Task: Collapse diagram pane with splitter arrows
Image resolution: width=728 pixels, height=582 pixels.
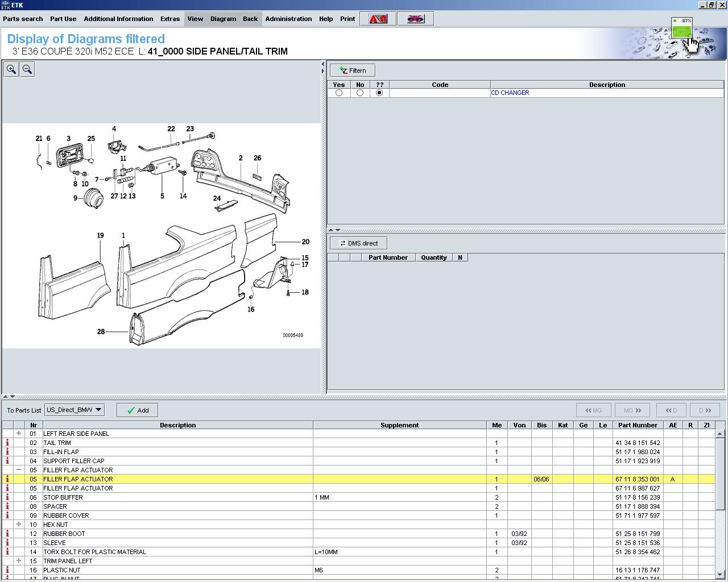Action: pos(324,68)
